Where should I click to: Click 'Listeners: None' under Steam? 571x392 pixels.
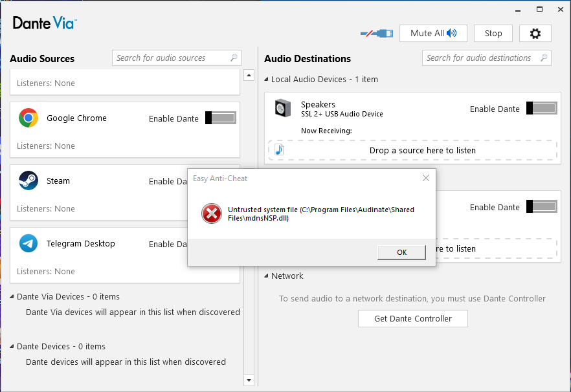click(46, 208)
